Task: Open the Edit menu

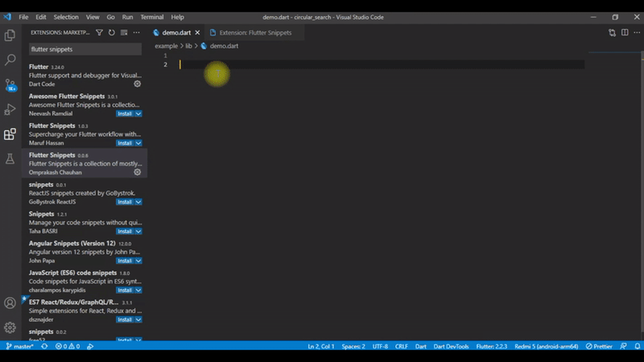Action: pyautogui.click(x=41, y=17)
